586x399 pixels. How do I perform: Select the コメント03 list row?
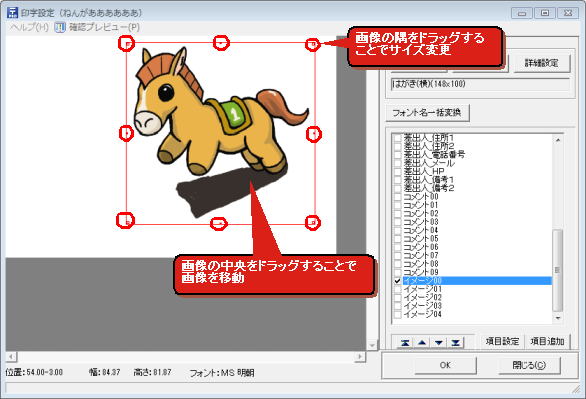(x=476, y=222)
